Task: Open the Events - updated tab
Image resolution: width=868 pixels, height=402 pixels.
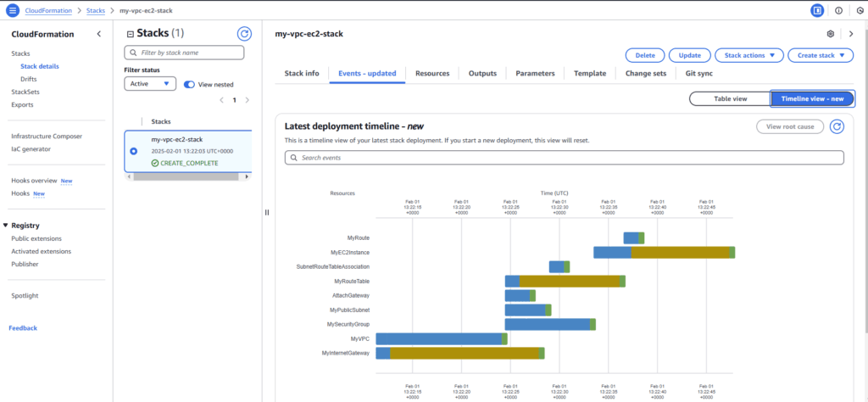Action: (x=367, y=73)
